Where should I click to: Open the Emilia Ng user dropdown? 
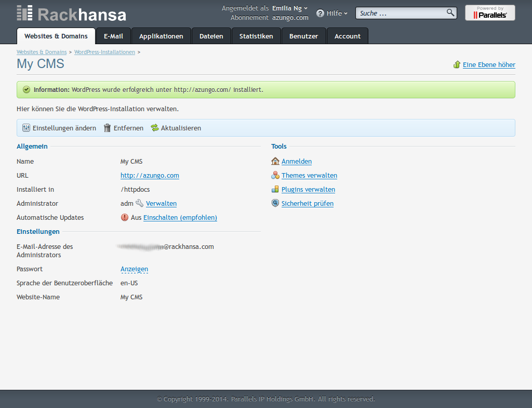(290, 8)
